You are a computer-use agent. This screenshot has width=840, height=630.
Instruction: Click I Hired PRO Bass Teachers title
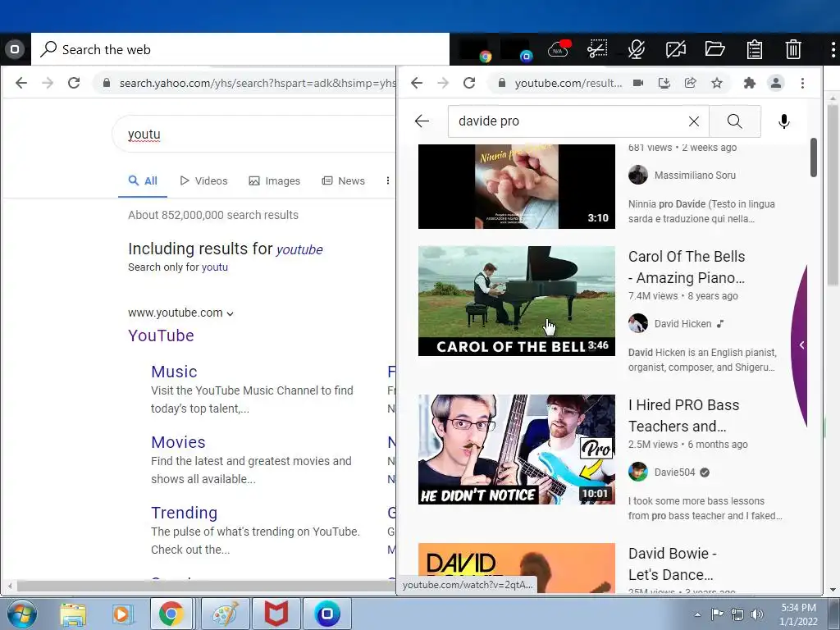click(x=683, y=416)
